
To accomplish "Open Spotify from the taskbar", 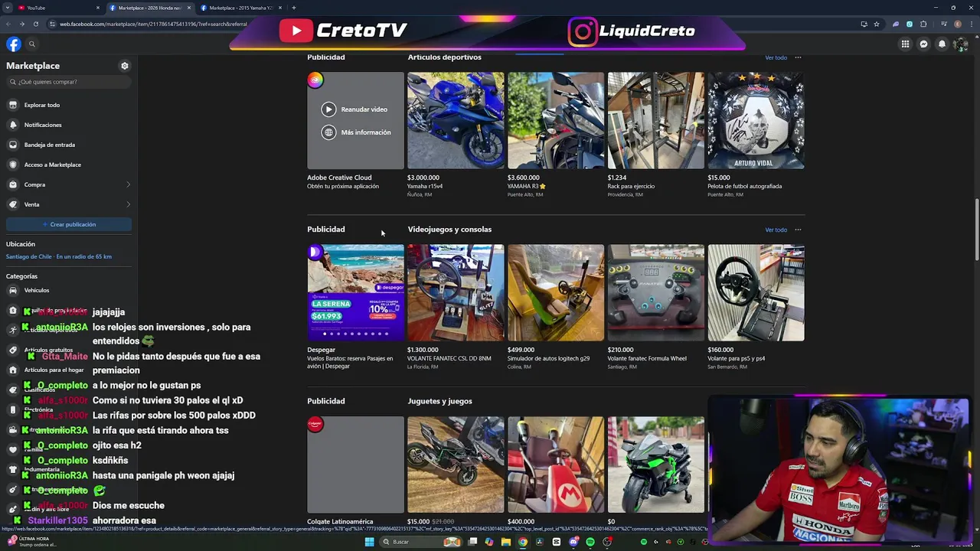I will [590, 542].
